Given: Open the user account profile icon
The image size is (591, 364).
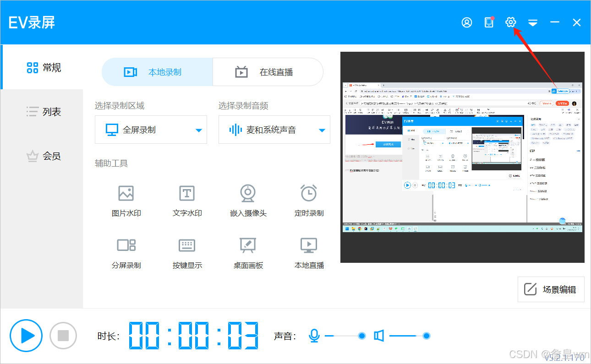Looking at the screenshot, I should (x=467, y=22).
